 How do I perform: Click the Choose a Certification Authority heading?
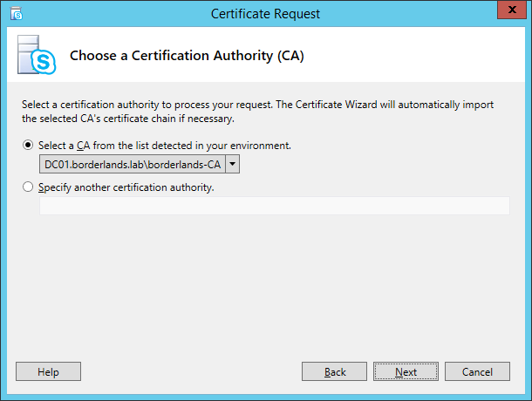187,56
